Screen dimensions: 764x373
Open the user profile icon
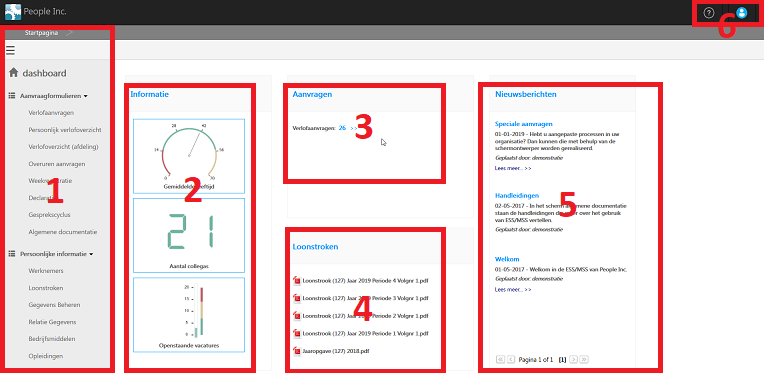tap(742, 13)
